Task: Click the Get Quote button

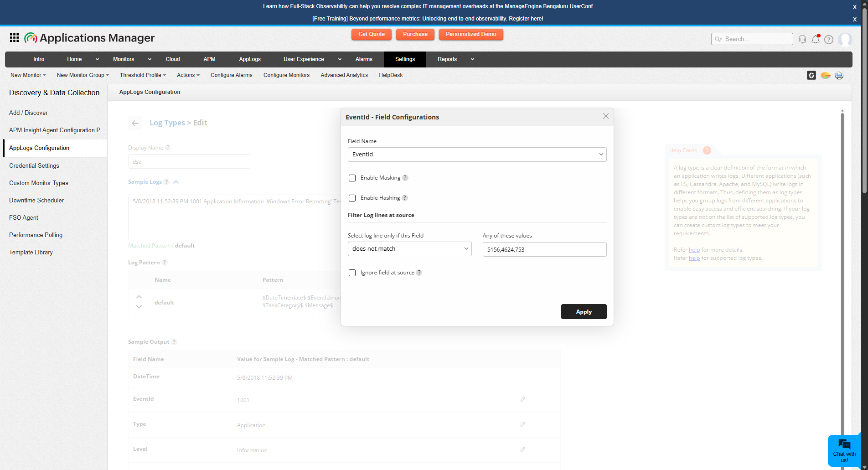Action: (372, 34)
